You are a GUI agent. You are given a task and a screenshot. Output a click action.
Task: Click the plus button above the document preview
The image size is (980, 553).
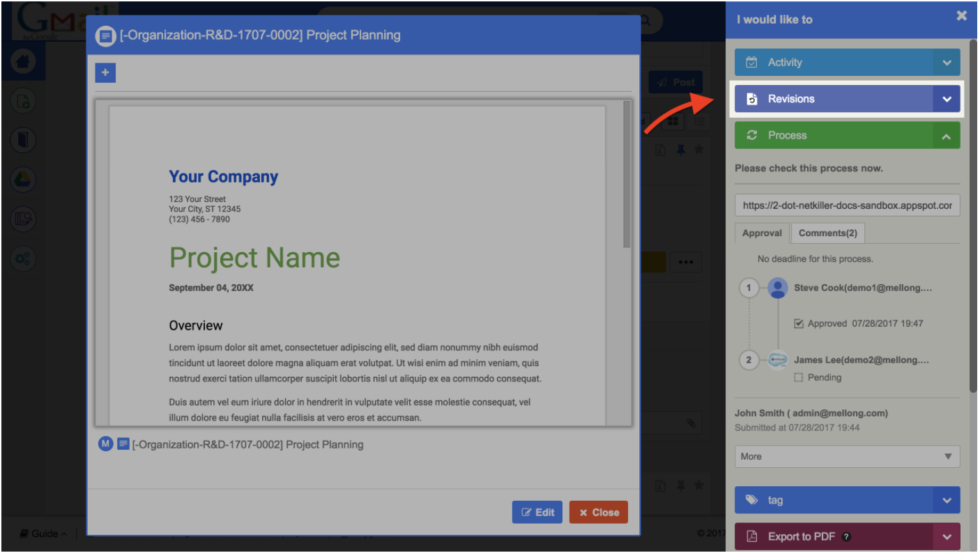105,72
